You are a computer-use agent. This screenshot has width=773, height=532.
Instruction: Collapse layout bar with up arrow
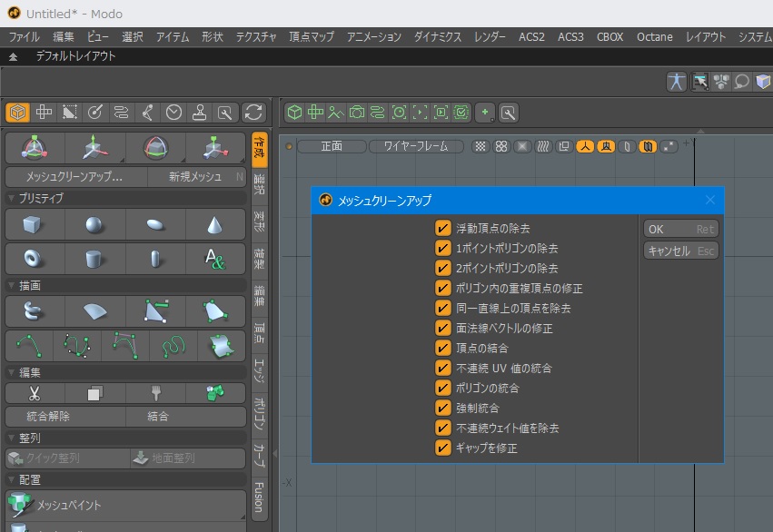coord(14,56)
